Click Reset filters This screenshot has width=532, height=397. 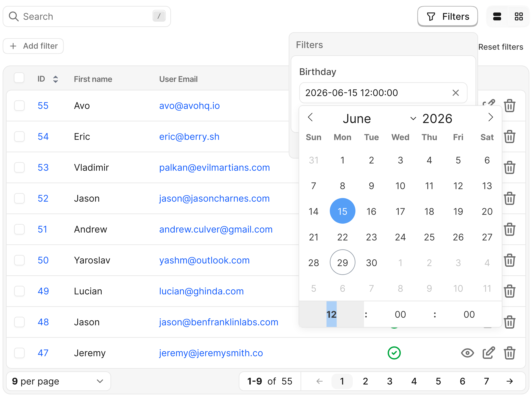coord(501,47)
